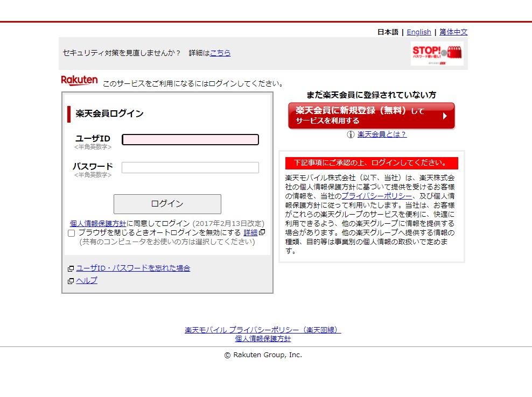Click the 楽天会員ログイン heading

(x=110, y=114)
